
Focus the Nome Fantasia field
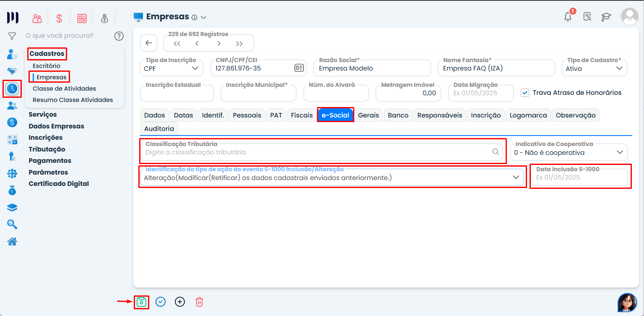coord(497,68)
